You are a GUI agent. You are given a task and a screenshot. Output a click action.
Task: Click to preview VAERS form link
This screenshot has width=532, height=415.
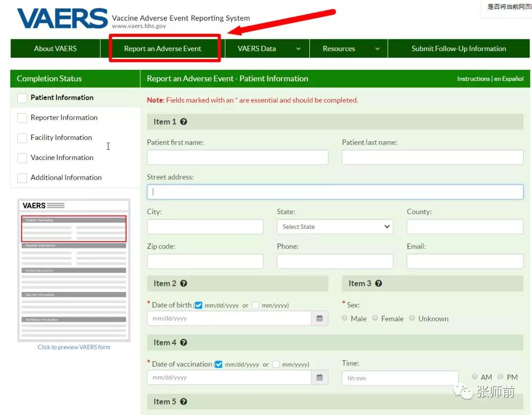(x=74, y=347)
